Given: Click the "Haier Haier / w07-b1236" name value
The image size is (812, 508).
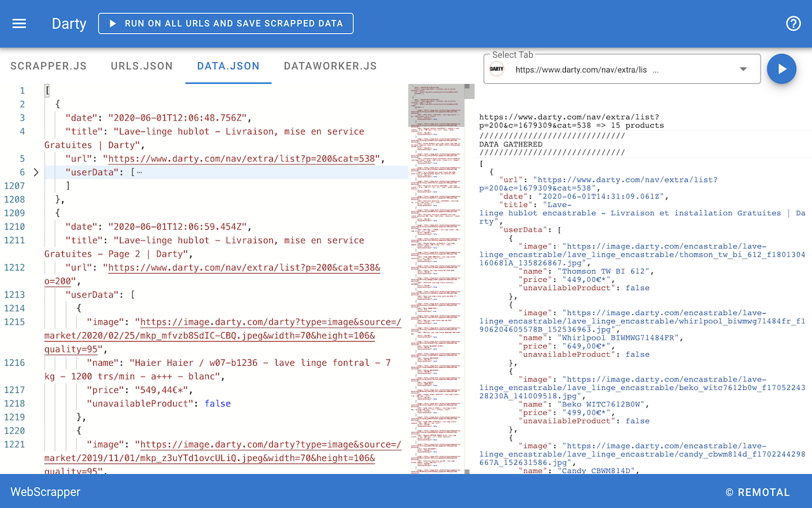Looking at the screenshot, I should [x=218, y=370].
